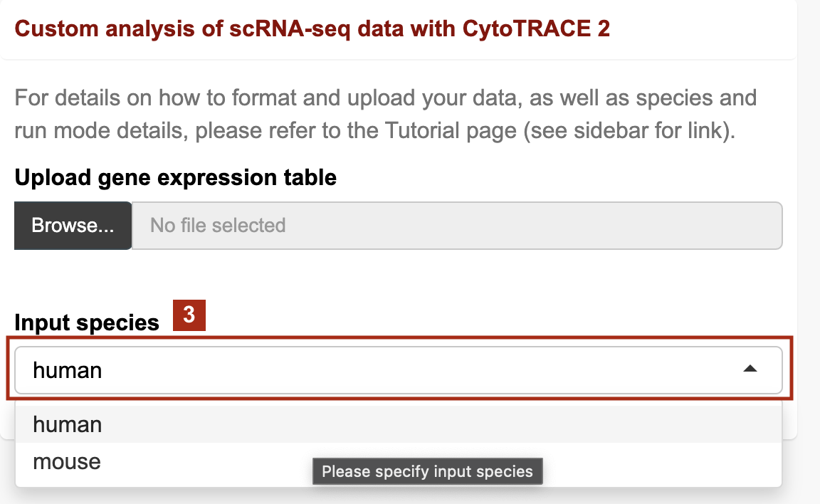Screen dimensions: 820x504
Task: Click the "Input species" label
Action: [88, 322]
